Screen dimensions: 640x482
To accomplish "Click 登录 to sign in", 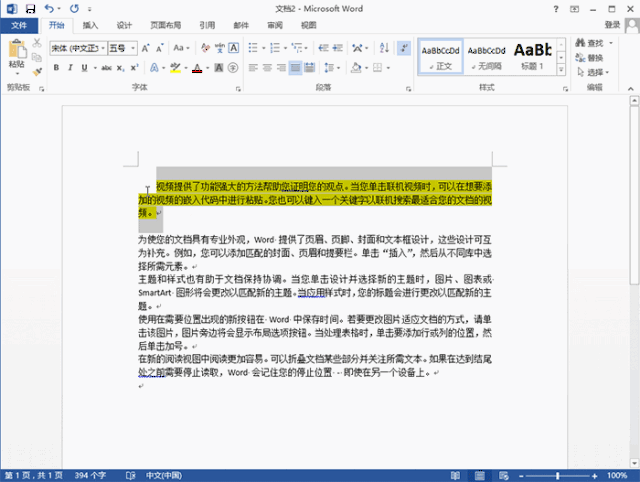I will (612, 25).
